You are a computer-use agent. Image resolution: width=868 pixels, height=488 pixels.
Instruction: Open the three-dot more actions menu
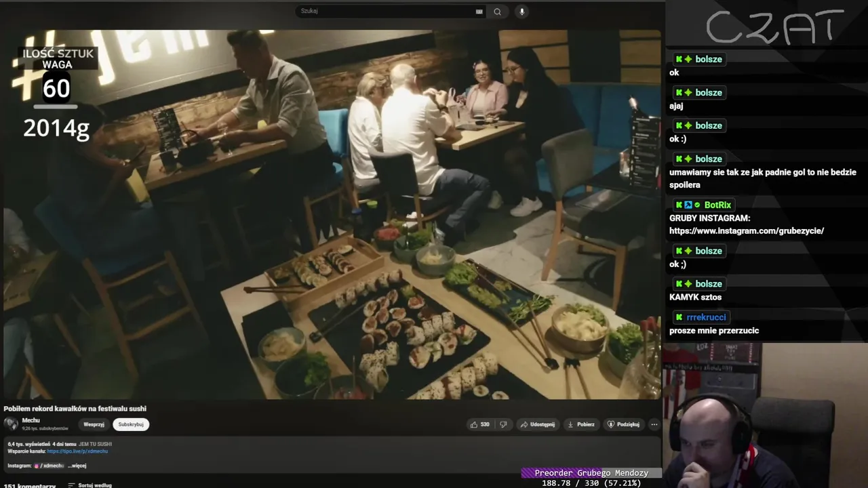654,424
